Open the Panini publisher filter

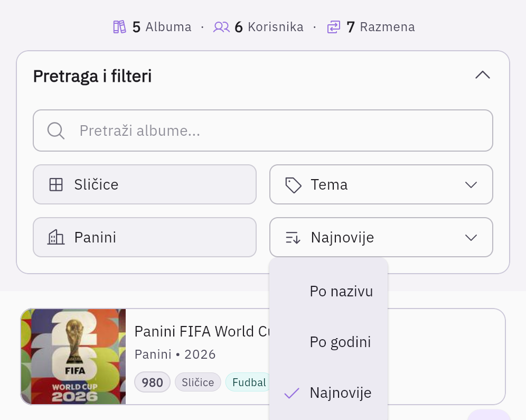(x=145, y=237)
